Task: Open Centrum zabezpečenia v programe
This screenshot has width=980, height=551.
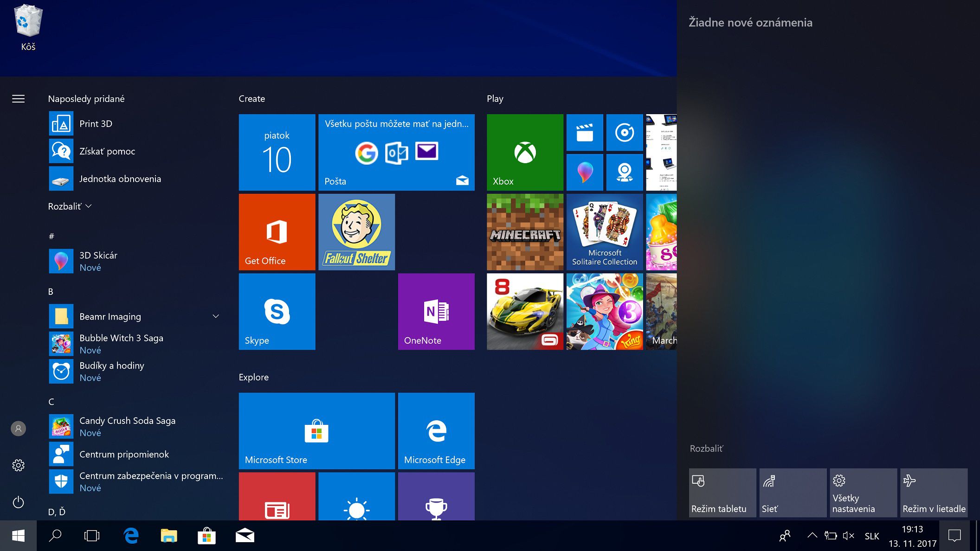Action: (136, 481)
